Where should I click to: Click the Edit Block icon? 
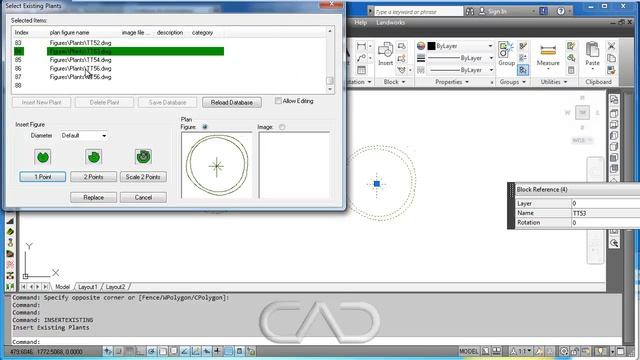[x=402, y=58]
